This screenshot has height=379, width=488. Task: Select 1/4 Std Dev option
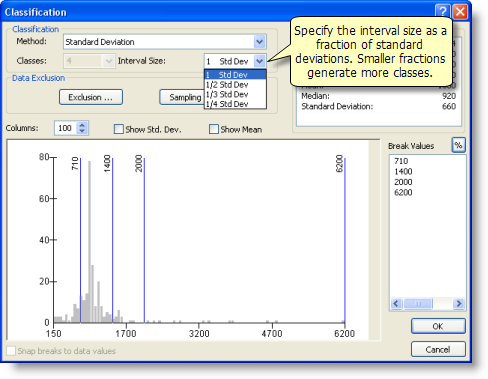coord(235,104)
